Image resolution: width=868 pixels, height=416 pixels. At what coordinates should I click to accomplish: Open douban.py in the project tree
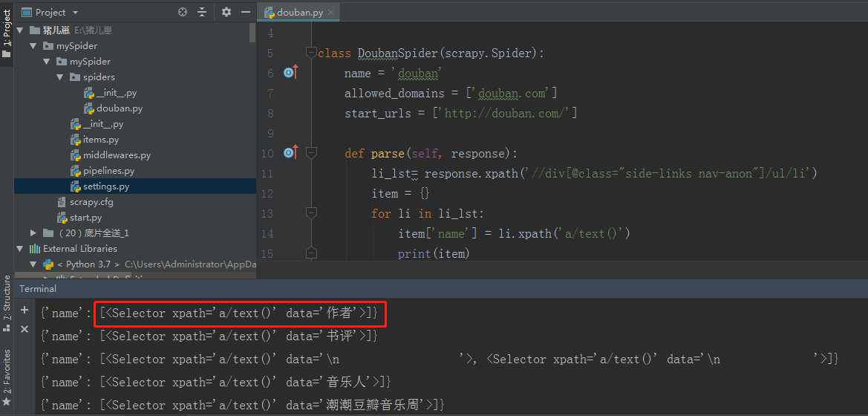coord(120,108)
